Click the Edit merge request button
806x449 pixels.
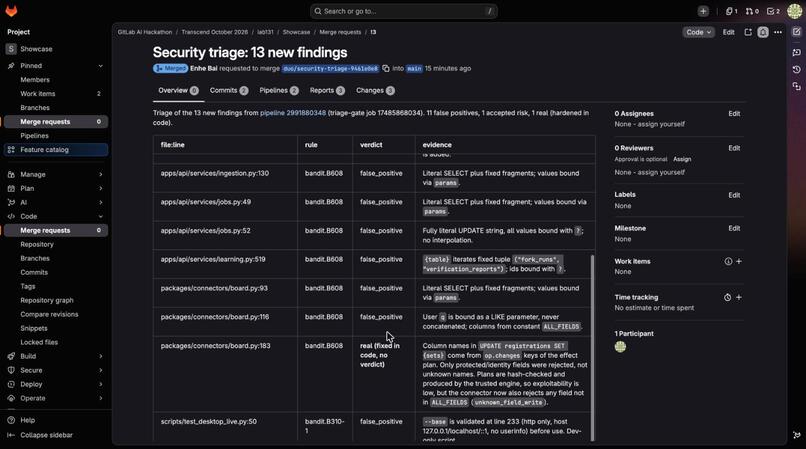(x=728, y=32)
